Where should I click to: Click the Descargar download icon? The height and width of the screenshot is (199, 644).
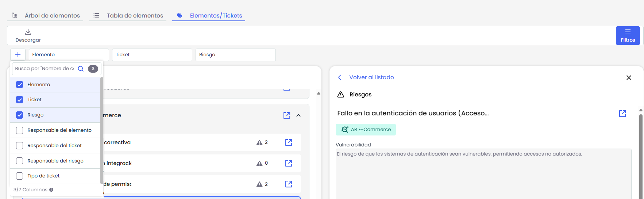pyautogui.click(x=28, y=32)
